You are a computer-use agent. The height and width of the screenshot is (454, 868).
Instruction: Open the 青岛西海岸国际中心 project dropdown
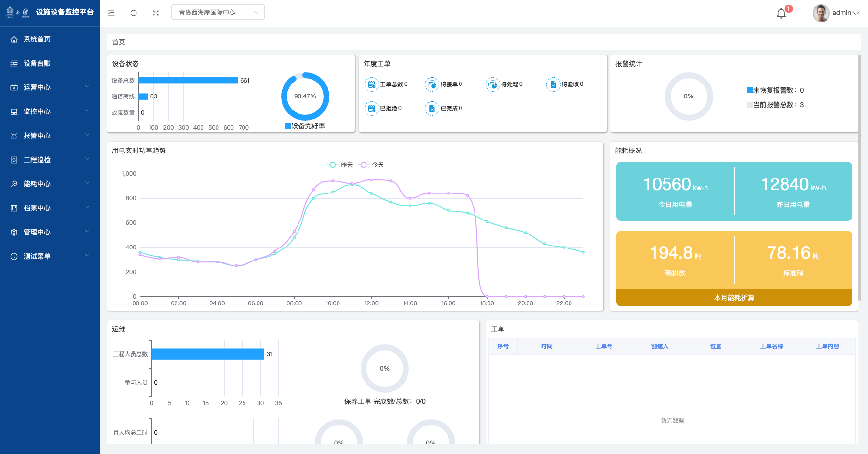tap(217, 13)
